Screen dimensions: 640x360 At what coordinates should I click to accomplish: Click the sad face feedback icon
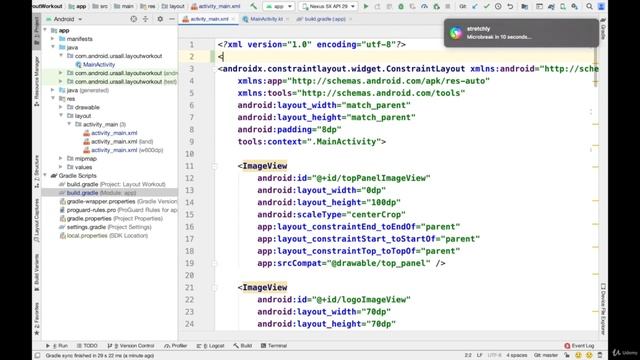(589, 356)
